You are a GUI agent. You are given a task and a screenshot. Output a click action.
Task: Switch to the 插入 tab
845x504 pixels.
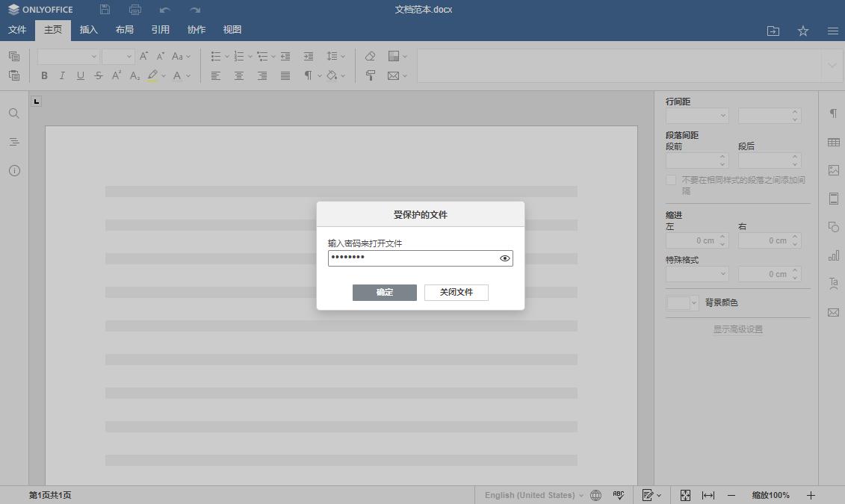coord(88,30)
